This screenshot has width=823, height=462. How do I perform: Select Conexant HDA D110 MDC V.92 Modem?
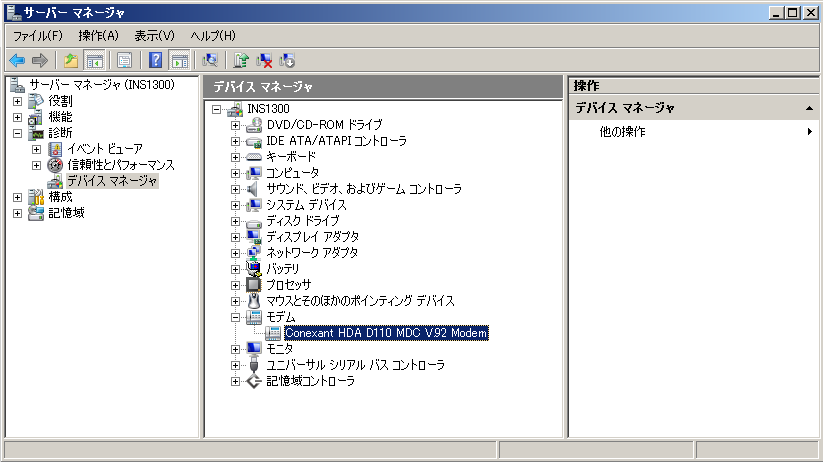tap(386, 333)
